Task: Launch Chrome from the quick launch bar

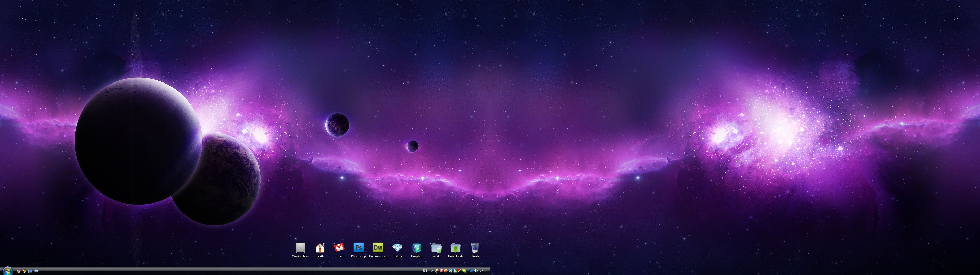Action: pos(19,271)
